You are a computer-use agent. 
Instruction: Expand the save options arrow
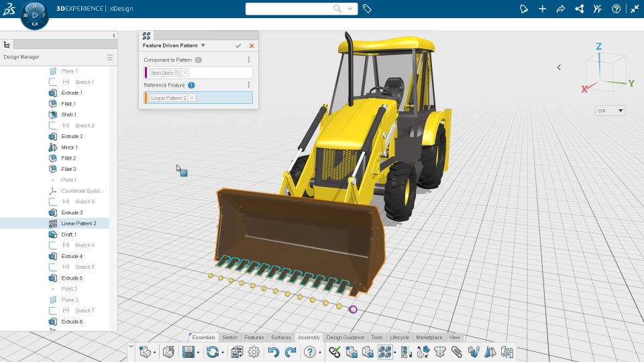(198, 352)
